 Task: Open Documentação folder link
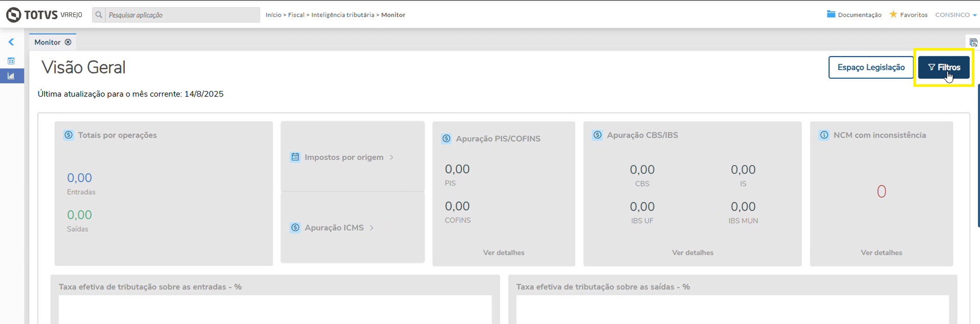click(x=854, y=15)
